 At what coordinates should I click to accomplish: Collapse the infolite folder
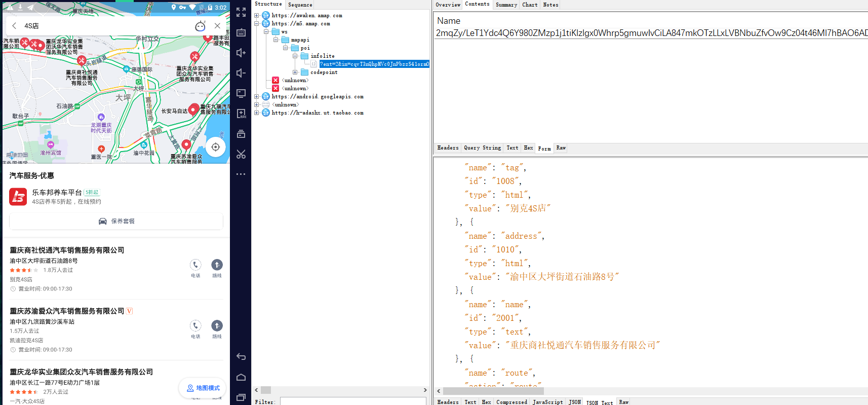[295, 56]
